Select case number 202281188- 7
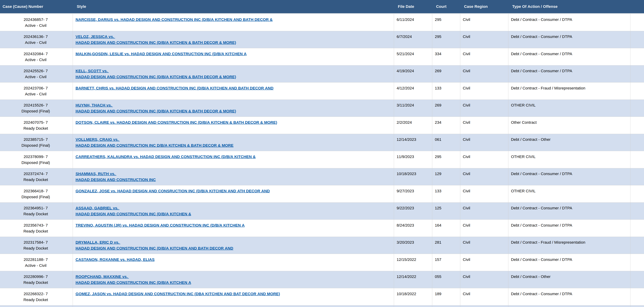This screenshot has width=644, height=307. [35, 259]
